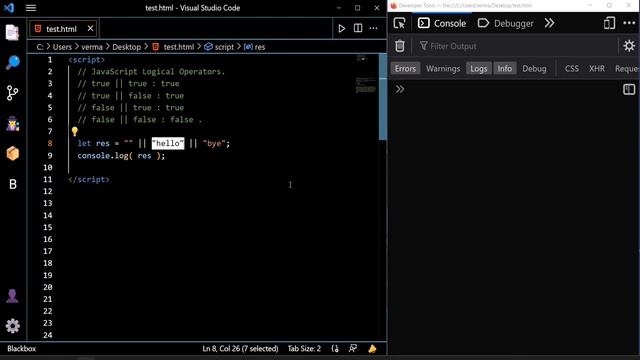Toggle the console multi-line editor icon
Image resolution: width=640 pixels, height=360 pixels.
pyautogui.click(x=629, y=89)
